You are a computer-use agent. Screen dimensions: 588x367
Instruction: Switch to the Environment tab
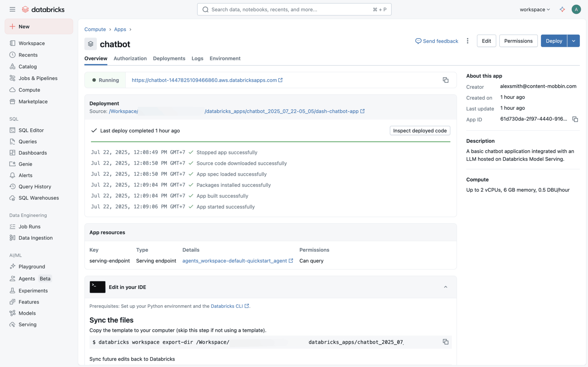225,58
